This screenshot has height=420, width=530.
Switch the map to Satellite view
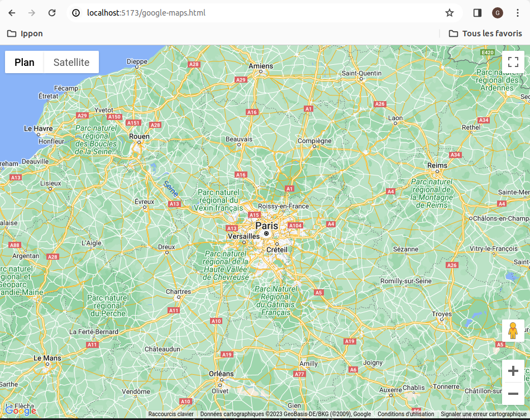[x=70, y=62]
